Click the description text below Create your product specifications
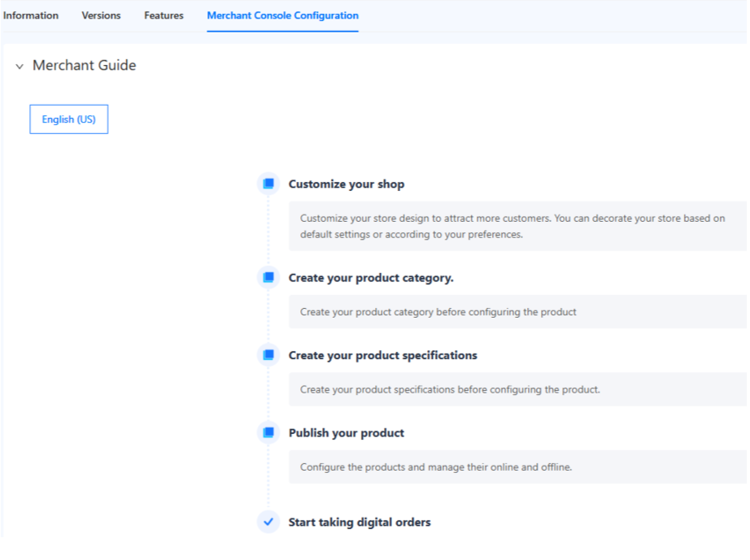Screen dimensions: 750x560 pyautogui.click(x=450, y=389)
